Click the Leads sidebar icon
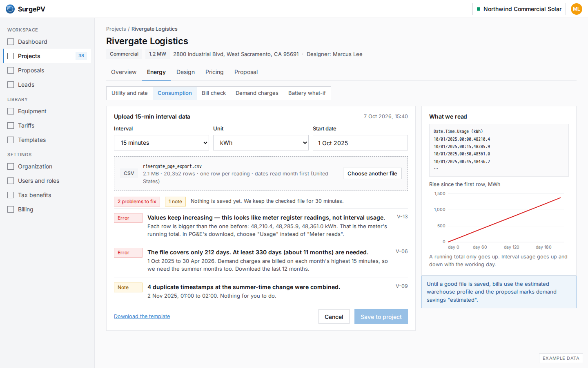 point(11,85)
